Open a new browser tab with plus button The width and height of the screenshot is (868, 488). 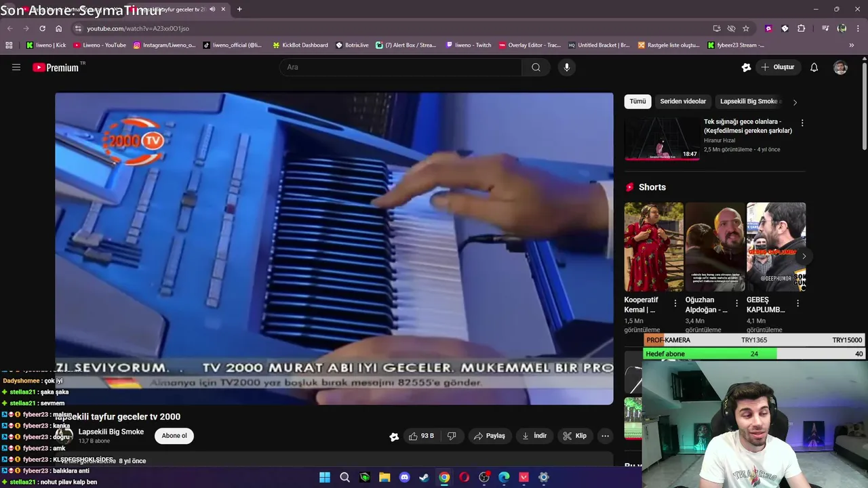pos(239,9)
